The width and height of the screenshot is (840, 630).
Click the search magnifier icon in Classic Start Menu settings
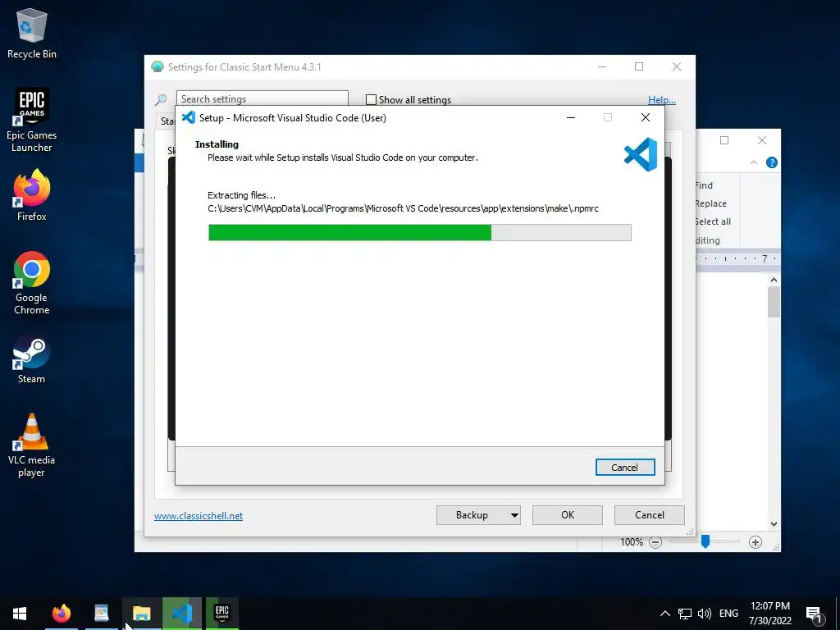[x=161, y=99]
